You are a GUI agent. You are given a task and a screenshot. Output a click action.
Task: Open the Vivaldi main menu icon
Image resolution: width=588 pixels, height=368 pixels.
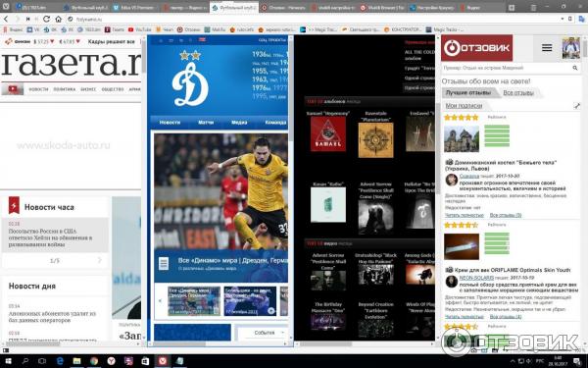coord(6,7)
